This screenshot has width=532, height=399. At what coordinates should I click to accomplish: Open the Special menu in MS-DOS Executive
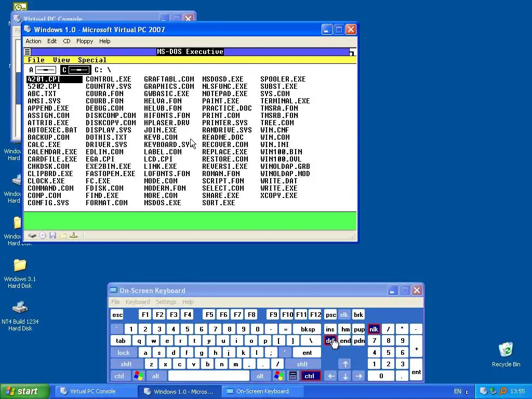pyautogui.click(x=92, y=60)
